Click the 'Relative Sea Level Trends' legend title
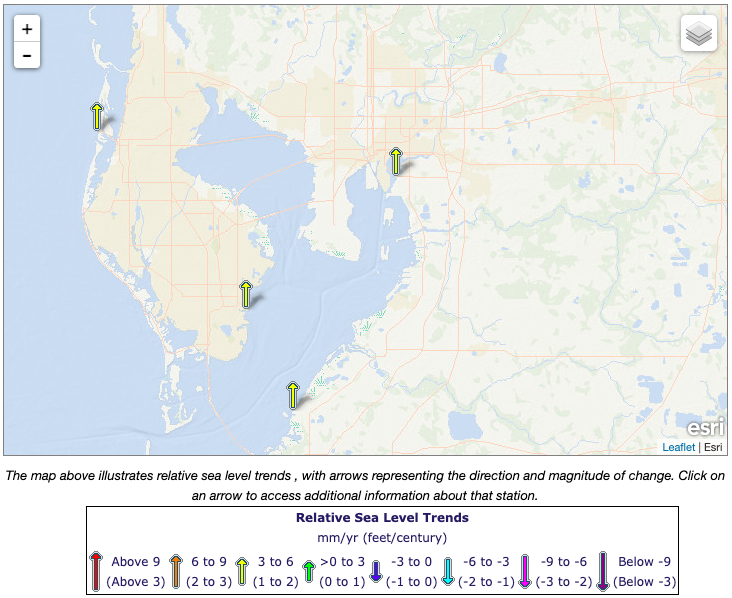Screen dimensions: 732x598 coord(382,518)
